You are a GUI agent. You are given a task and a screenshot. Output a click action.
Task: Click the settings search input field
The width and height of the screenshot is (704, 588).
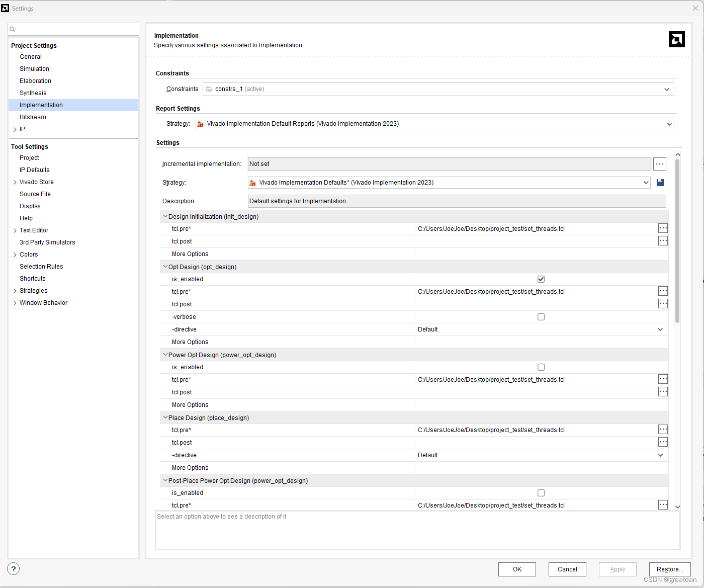pyautogui.click(x=73, y=29)
